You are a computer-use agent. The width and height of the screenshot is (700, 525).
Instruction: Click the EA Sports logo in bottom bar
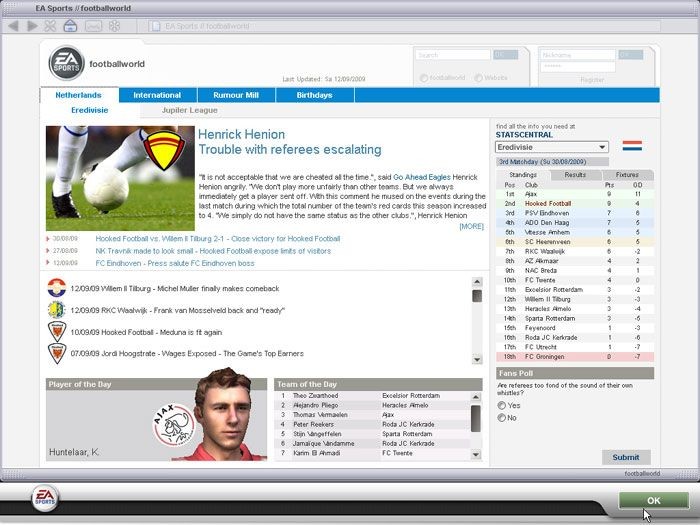click(45, 498)
